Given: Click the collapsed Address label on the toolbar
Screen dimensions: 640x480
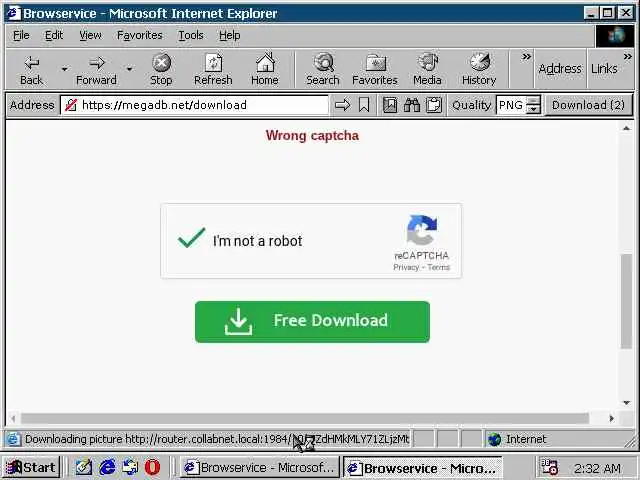Looking at the screenshot, I should 560,69.
